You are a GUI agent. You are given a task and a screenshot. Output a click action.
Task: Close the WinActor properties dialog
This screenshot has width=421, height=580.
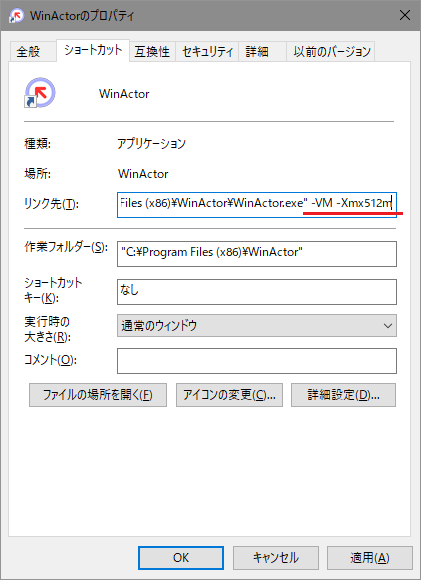(405, 16)
